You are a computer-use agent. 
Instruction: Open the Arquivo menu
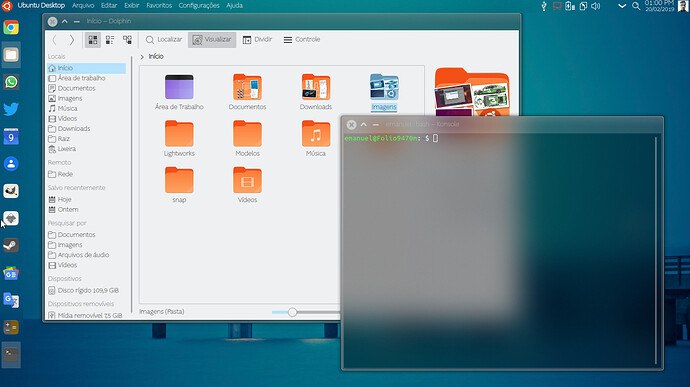tap(83, 6)
